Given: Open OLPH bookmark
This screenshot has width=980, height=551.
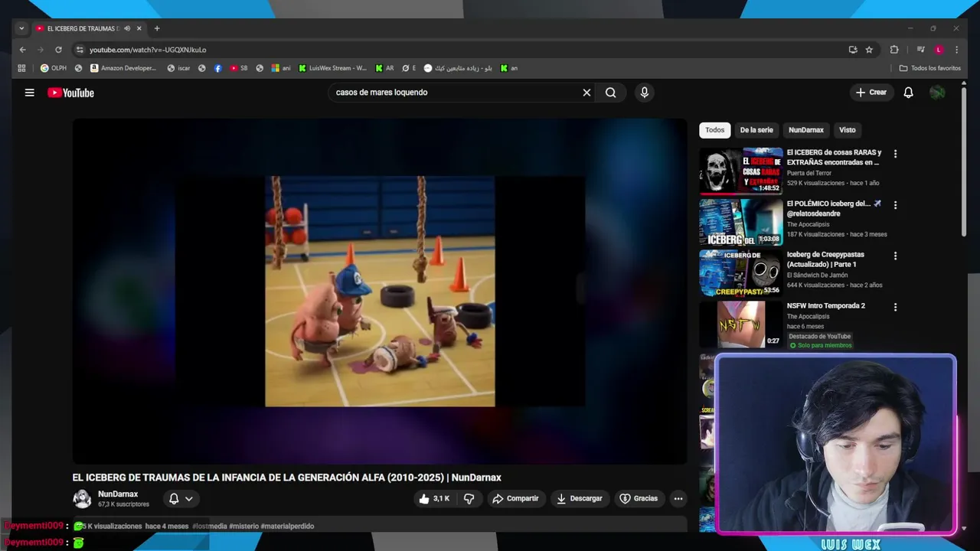Looking at the screenshot, I should coord(54,68).
